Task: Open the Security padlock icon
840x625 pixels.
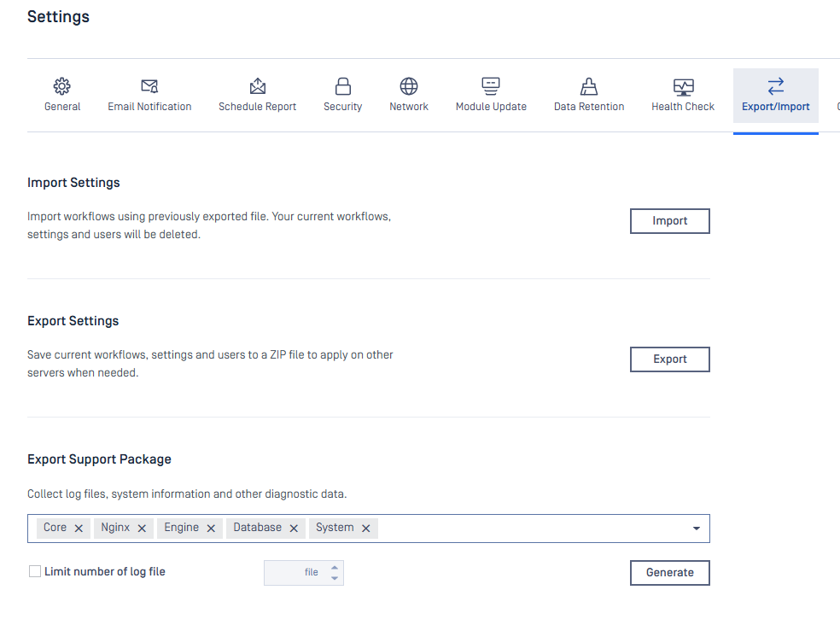Action: pos(342,86)
